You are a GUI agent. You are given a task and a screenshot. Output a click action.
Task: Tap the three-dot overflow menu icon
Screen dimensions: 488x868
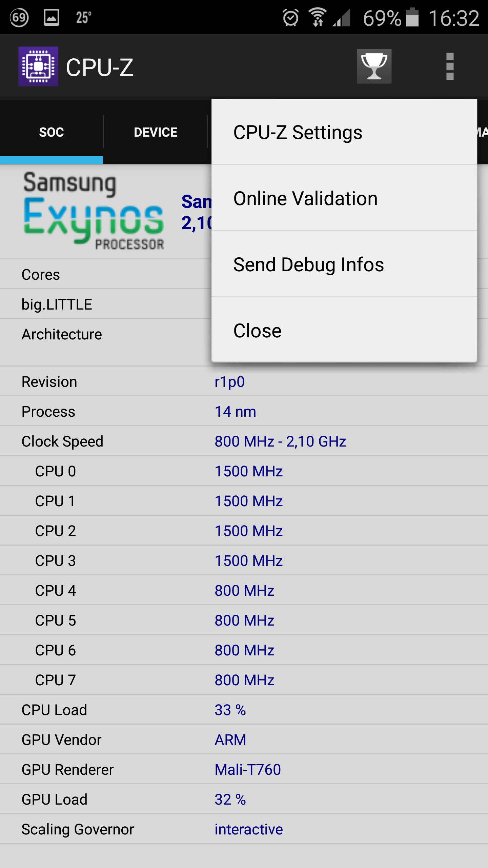450,66
